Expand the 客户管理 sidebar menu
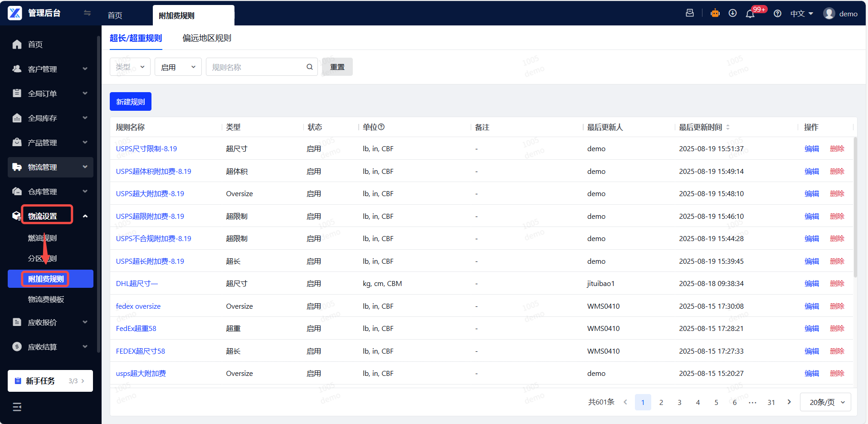Image resolution: width=868 pixels, height=424 pixels. pos(50,69)
